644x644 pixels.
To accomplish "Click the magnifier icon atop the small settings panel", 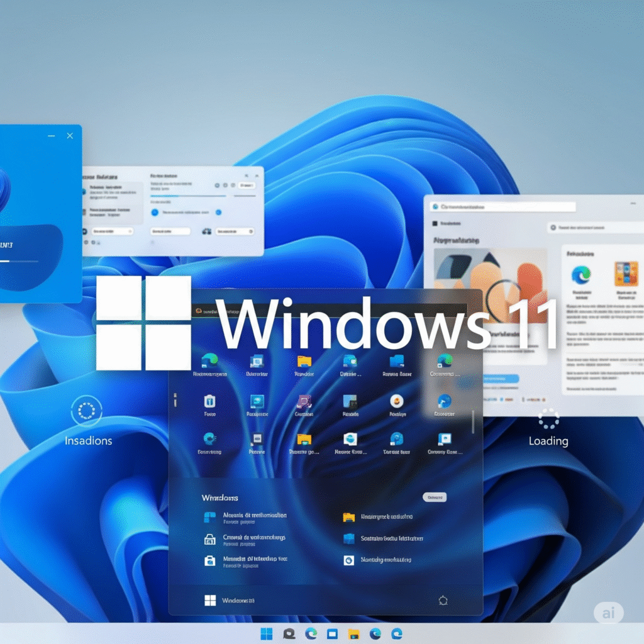I will (x=247, y=176).
